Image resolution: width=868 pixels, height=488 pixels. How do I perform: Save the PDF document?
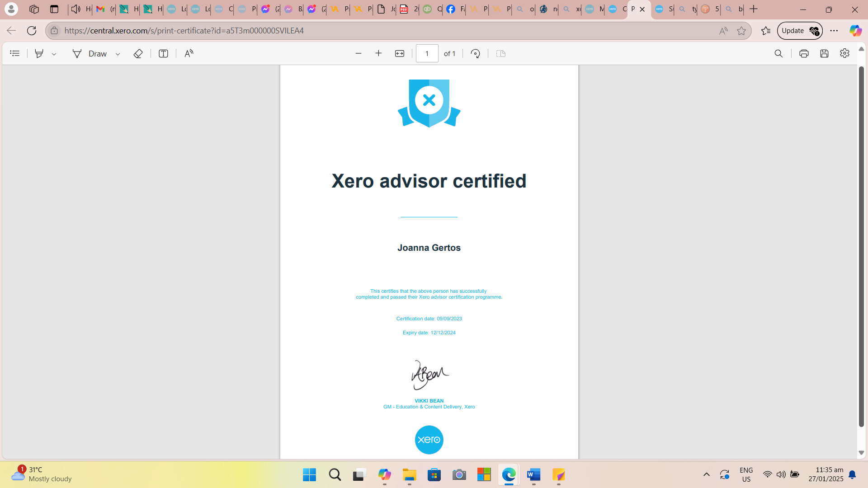(x=825, y=53)
